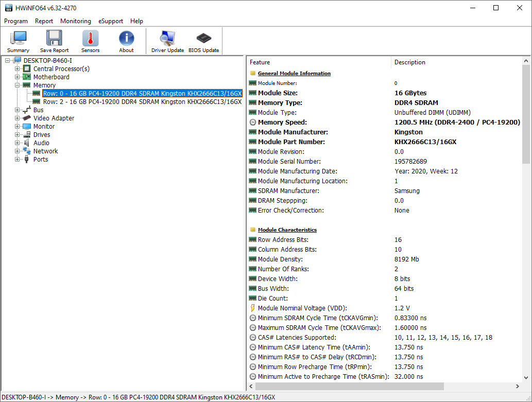Viewport: 532px width, 402px height.
Task: Click the Module Size memory chip icon
Action: tap(253, 93)
